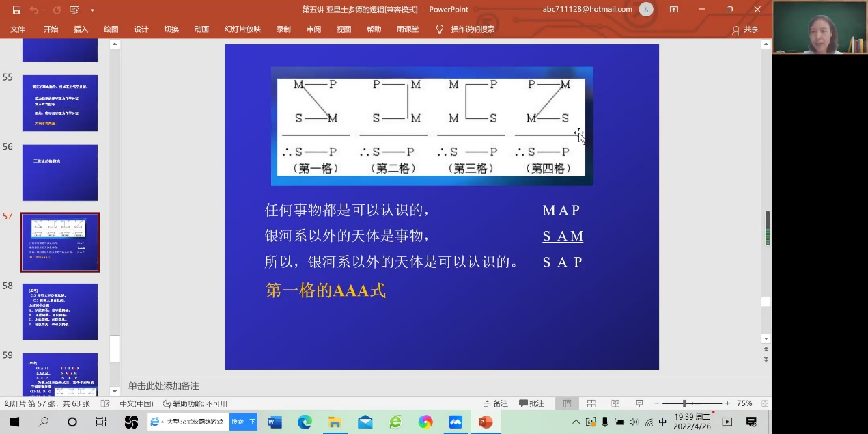This screenshot has width=868, height=434.
Task: Toggle the comments pane with 批注
Action: (531, 404)
